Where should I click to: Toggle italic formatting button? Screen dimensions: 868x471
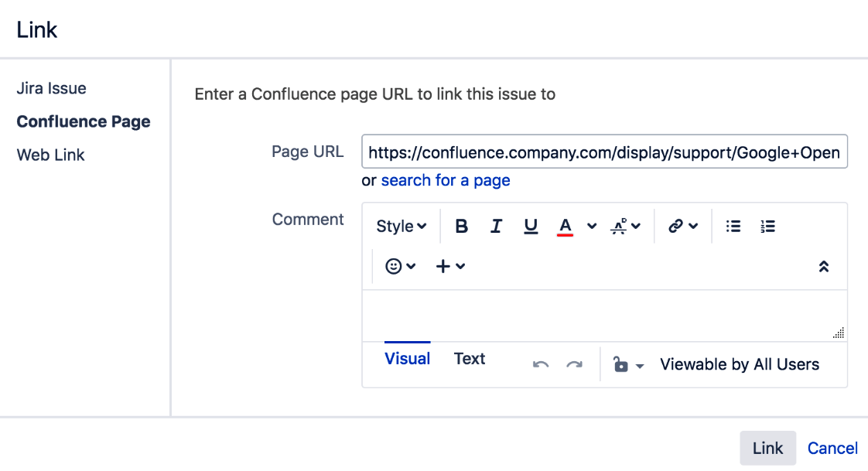pyautogui.click(x=496, y=226)
